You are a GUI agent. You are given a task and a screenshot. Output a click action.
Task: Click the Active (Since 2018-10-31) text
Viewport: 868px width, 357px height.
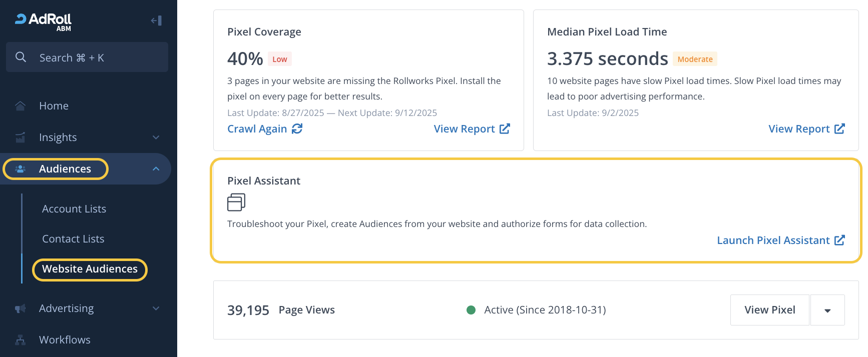545,310
